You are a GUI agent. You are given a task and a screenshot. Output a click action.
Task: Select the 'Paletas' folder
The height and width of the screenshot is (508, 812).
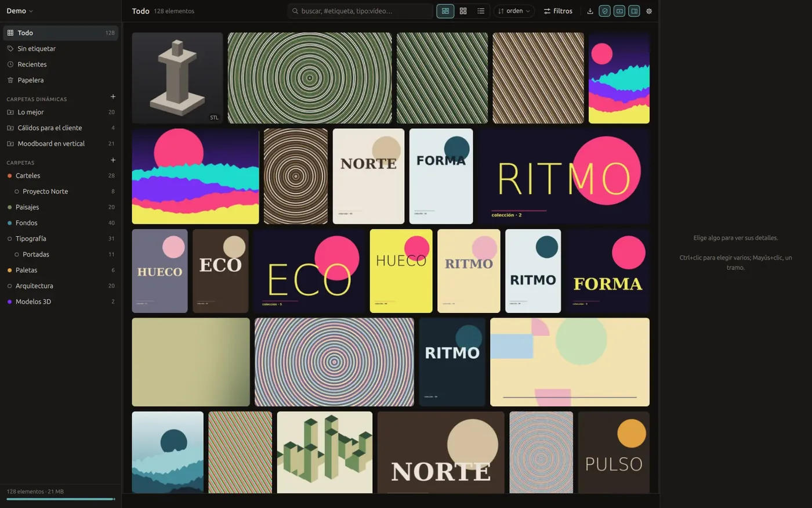tap(60, 270)
